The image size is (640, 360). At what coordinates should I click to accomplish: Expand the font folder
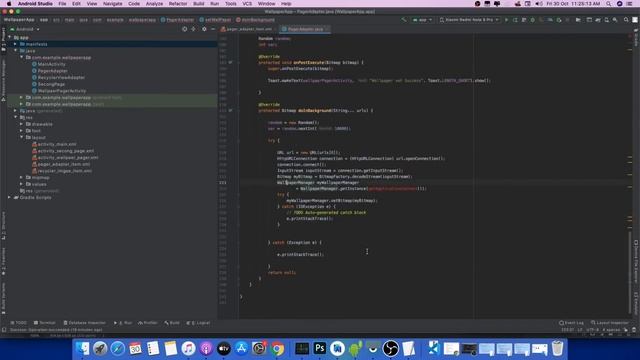(21, 131)
